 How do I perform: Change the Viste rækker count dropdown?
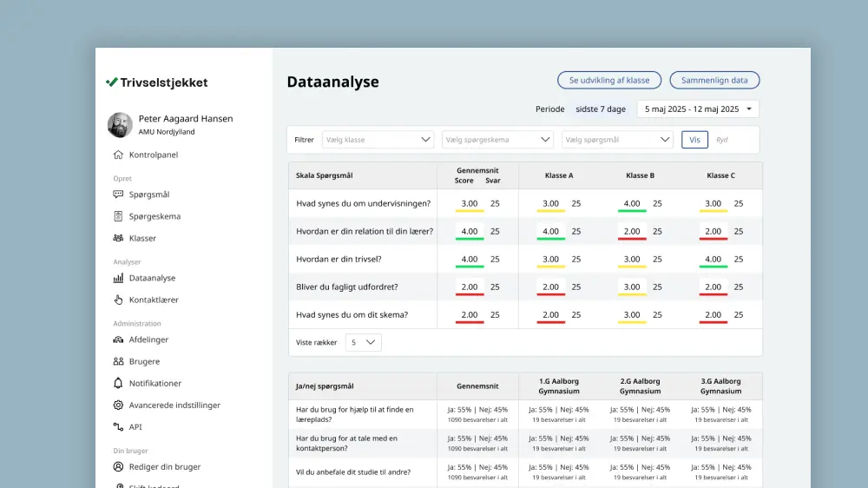point(363,342)
